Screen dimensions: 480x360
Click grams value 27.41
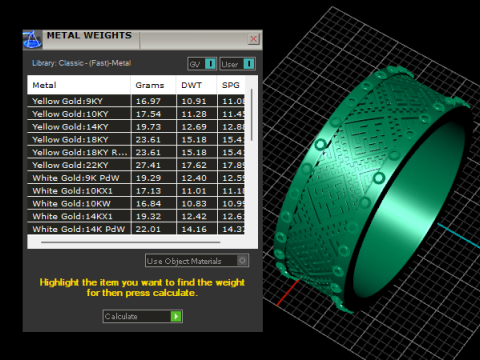pyautogui.click(x=148, y=165)
